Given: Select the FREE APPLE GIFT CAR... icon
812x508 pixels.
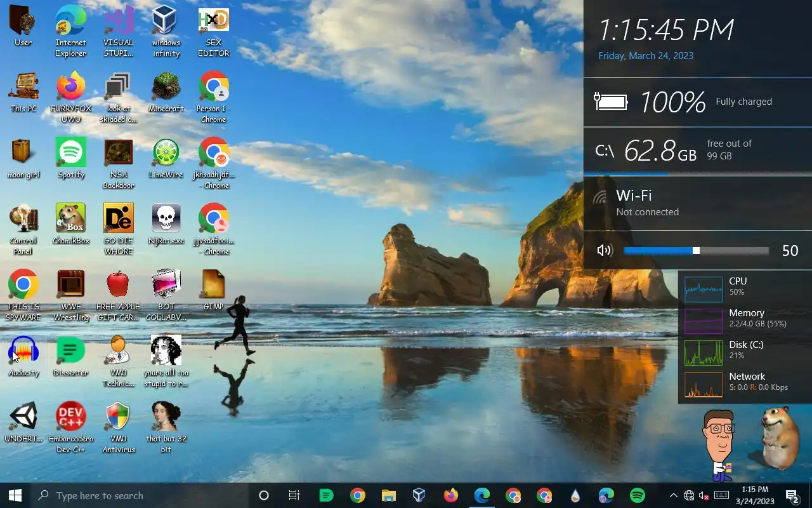Looking at the screenshot, I should [119, 295].
